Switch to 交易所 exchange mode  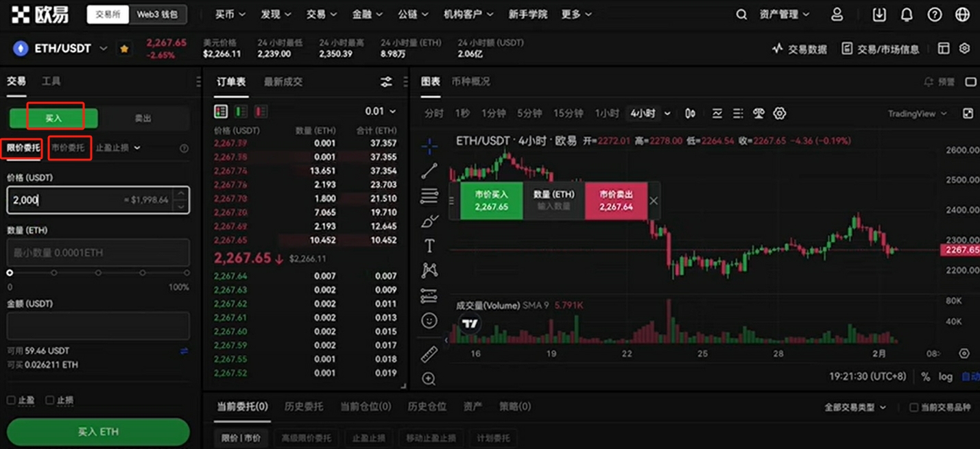tap(108, 14)
